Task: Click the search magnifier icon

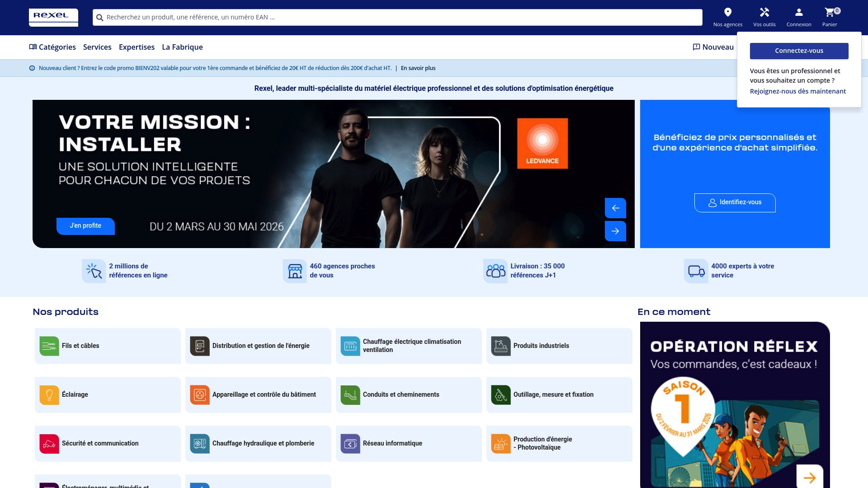Action: [100, 18]
